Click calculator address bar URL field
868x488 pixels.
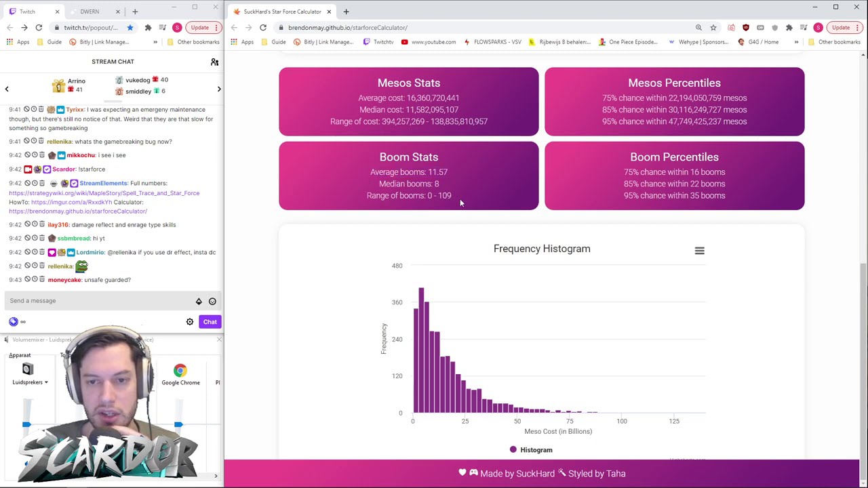point(485,28)
